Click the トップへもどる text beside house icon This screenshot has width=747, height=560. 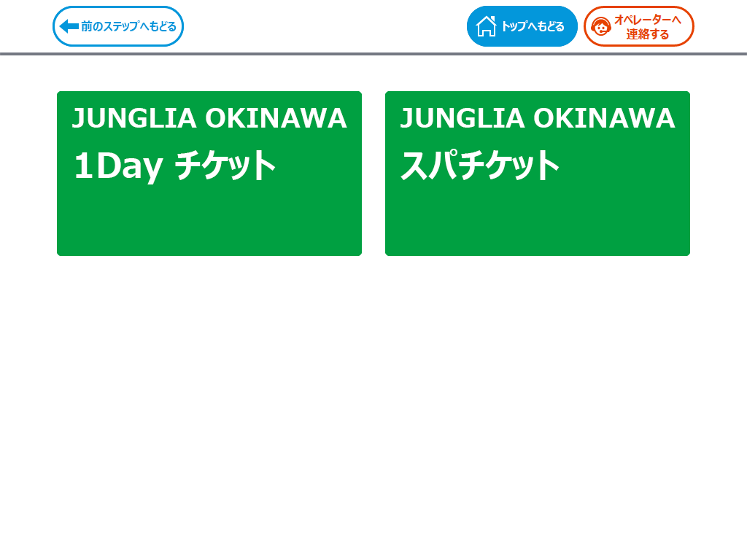click(533, 27)
